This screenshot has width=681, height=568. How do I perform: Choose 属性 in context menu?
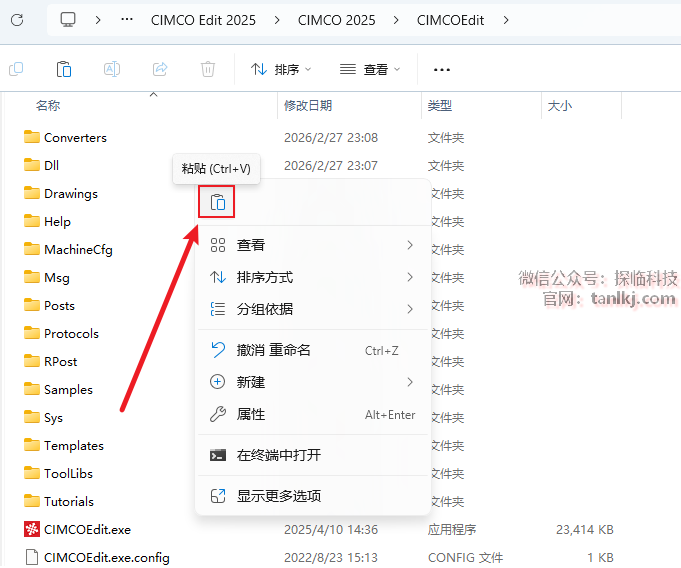[x=312, y=414]
